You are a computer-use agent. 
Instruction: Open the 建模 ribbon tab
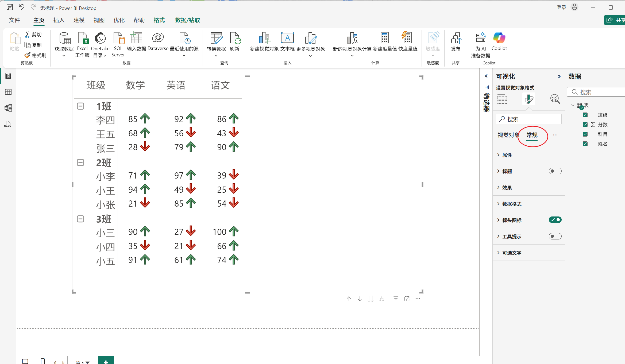pos(79,20)
